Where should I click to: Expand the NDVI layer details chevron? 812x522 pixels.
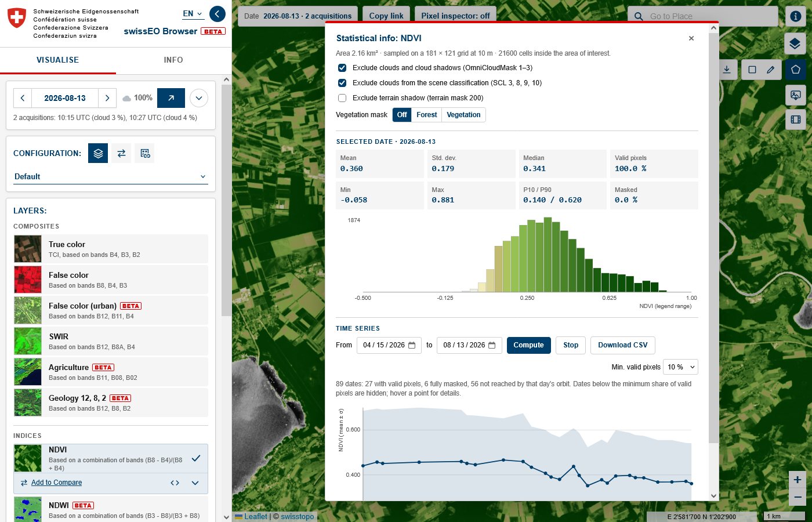195,483
